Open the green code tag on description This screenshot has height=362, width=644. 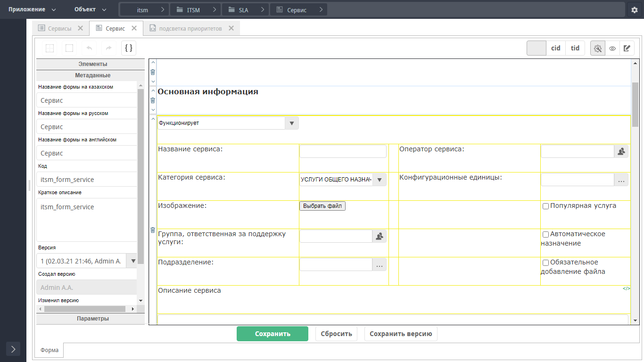point(626,288)
